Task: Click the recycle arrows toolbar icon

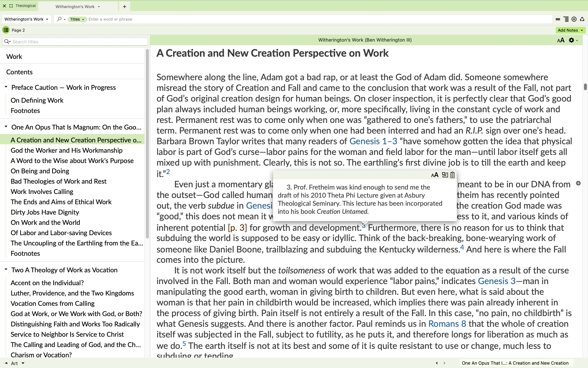Action: click(x=582, y=19)
